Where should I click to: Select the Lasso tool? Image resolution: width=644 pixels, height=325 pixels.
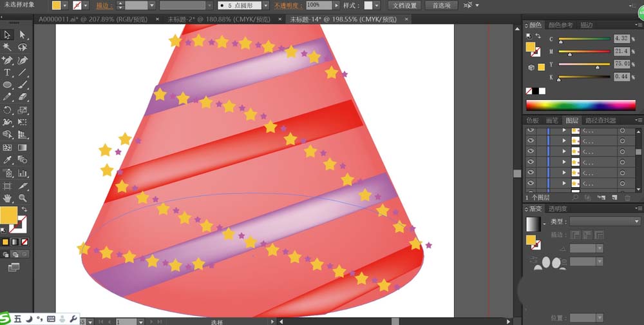tap(22, 47)
